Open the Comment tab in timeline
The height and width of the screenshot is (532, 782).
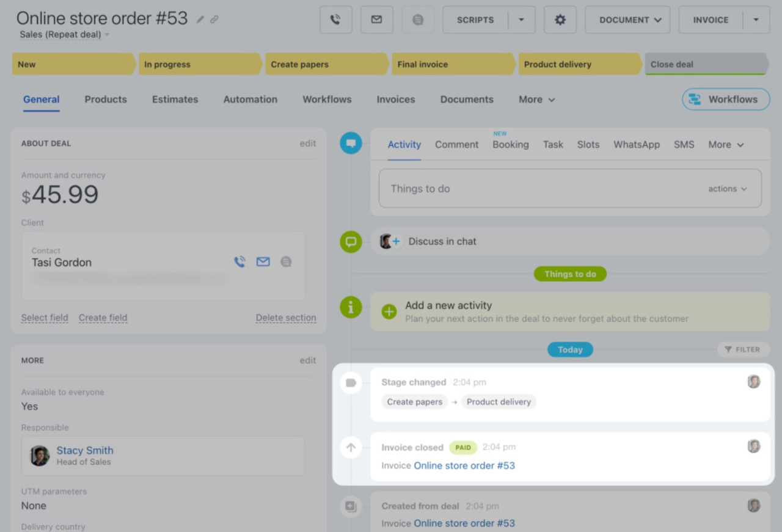click(456, 145)
